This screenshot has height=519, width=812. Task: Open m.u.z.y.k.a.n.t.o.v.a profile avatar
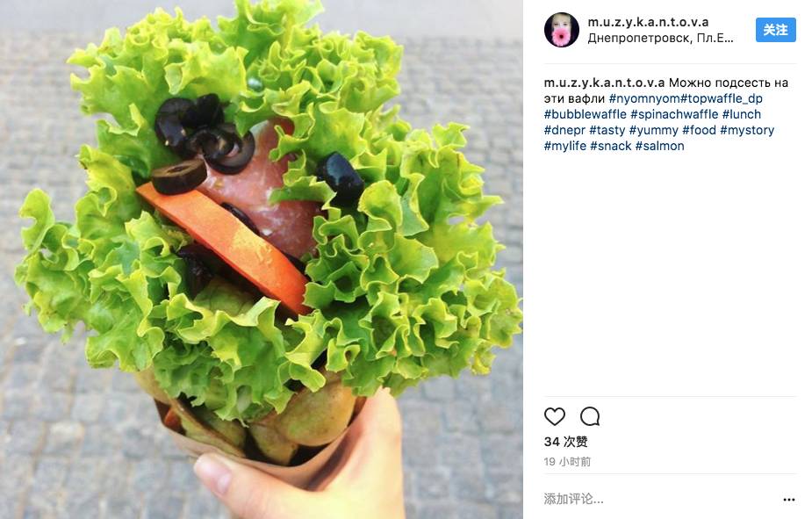tap(561, 30)
